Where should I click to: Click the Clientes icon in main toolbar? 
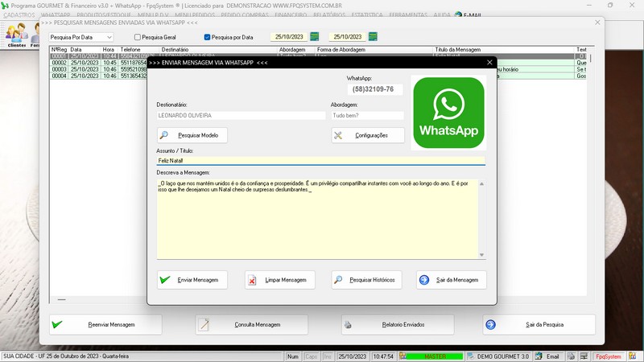(17, 34)
